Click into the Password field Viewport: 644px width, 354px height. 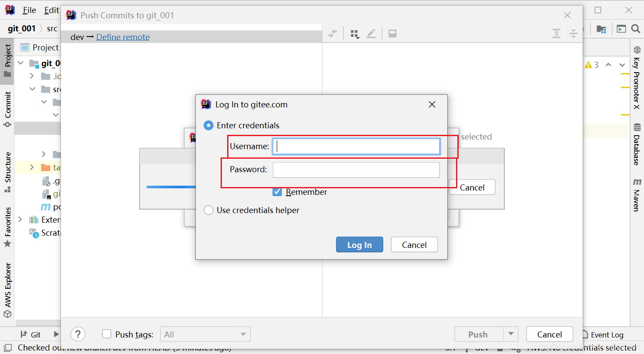coord(356,170)
